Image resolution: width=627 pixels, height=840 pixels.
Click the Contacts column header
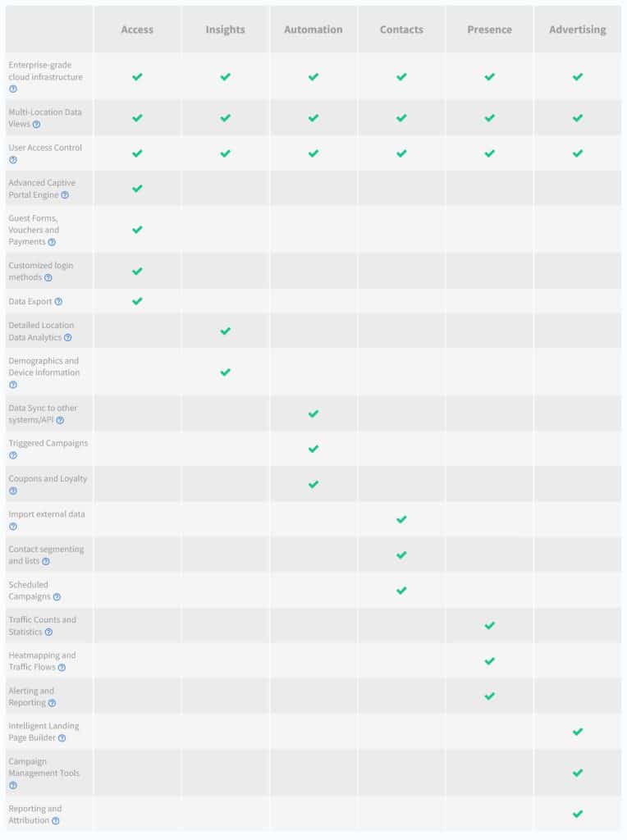401,30
